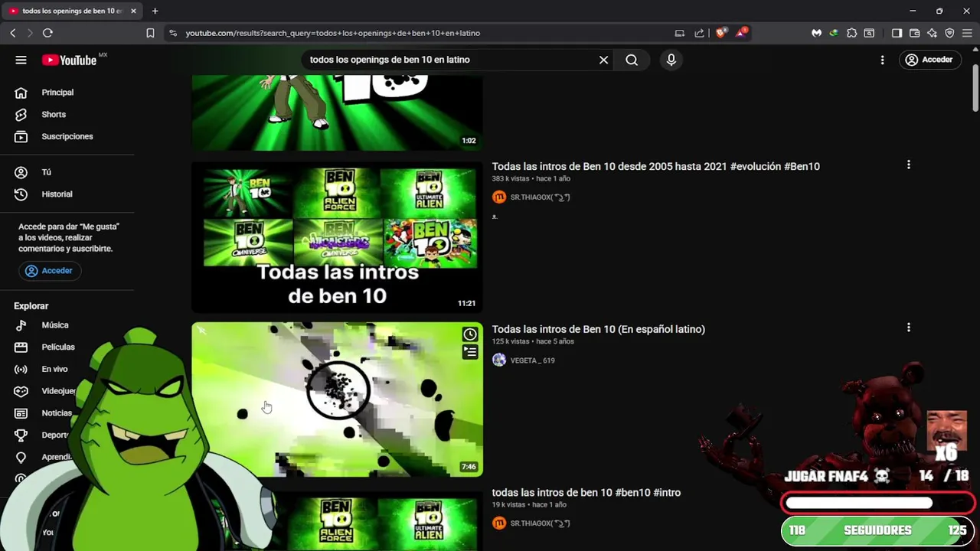
Task: Close the 'todos los openings de ben 10' tab
Action: (x=133, y=11)
